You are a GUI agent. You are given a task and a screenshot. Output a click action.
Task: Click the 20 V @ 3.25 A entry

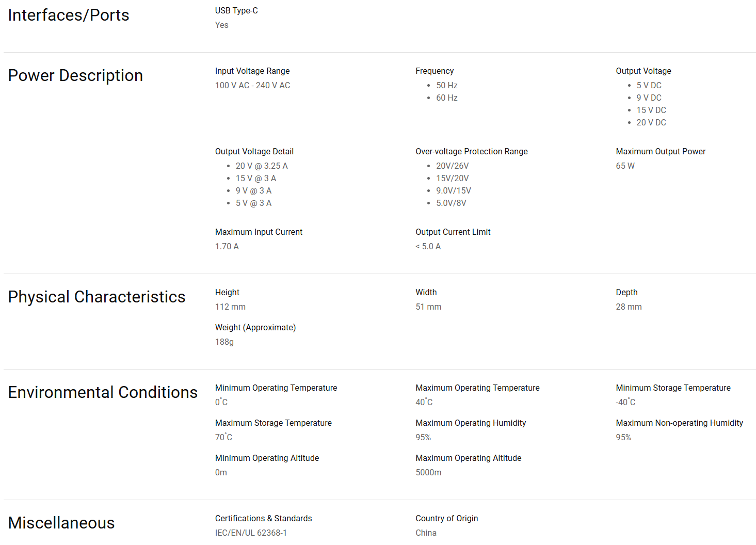tap(262, 166)
